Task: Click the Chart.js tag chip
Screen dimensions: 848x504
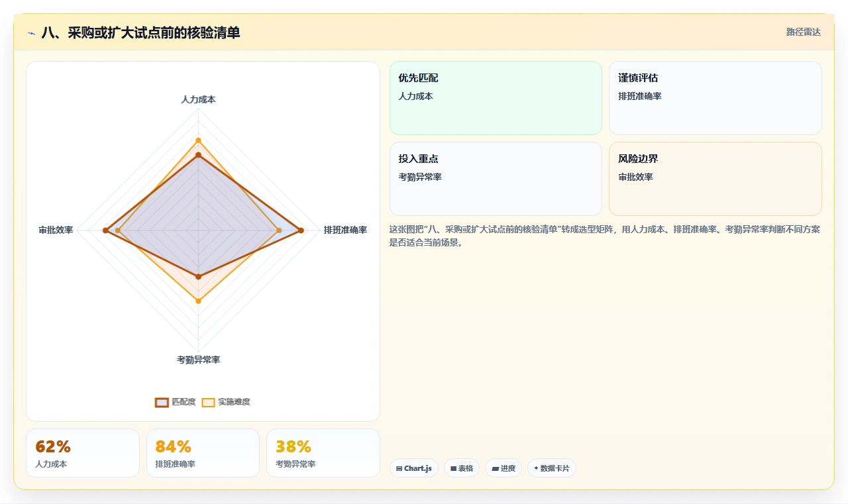Action: pos(413,468)
